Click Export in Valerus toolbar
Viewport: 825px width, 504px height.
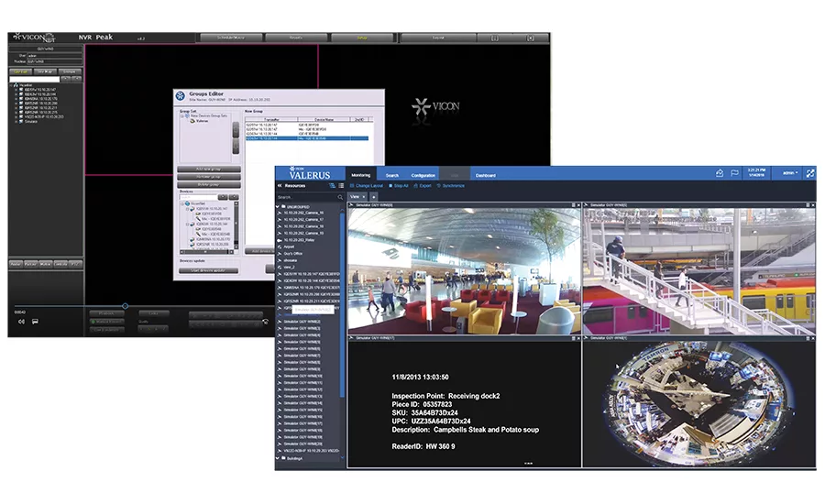423,186
